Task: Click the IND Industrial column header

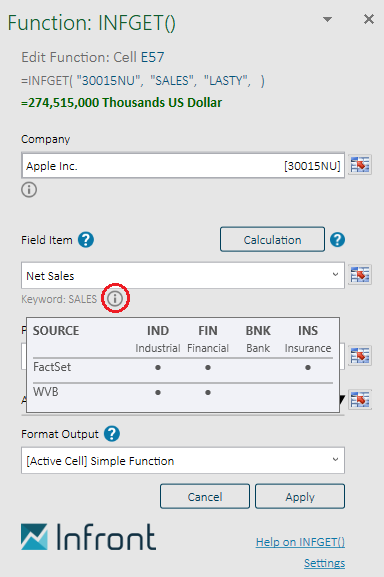Action: pos(158,339)
